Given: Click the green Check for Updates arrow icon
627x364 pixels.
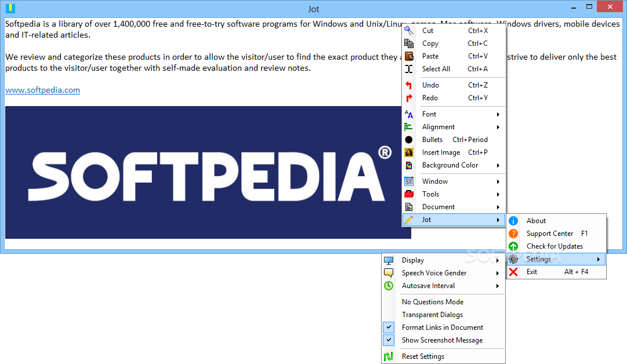Looking at the screenshot, I should (513, 246).
